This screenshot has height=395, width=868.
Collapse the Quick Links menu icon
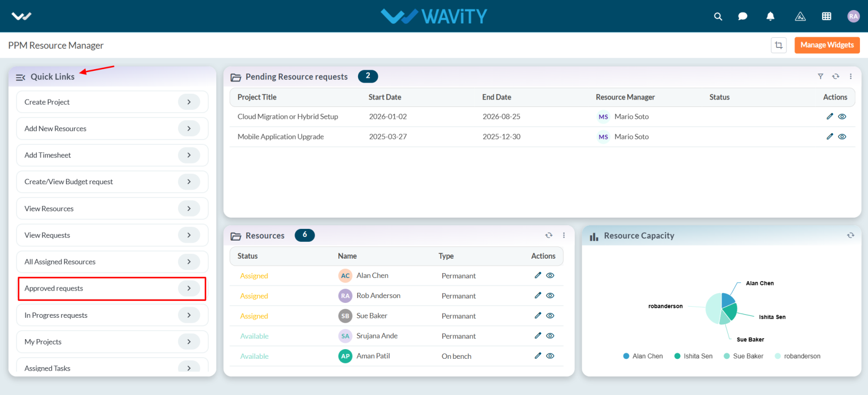click(x=20, y=77)
